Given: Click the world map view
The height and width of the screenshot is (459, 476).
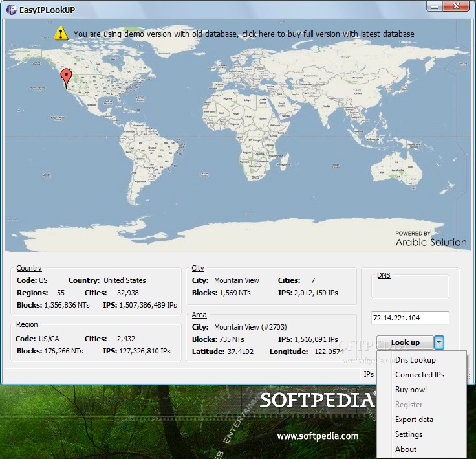Looking at the screenshot, I should click(x=238, y=135).
